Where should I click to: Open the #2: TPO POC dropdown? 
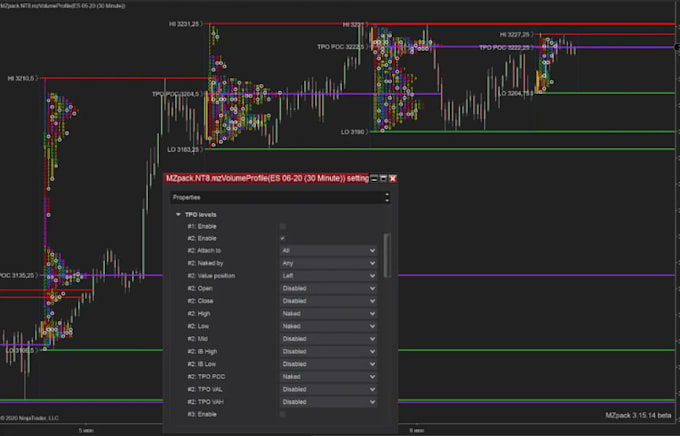click(x=328, y=377)
